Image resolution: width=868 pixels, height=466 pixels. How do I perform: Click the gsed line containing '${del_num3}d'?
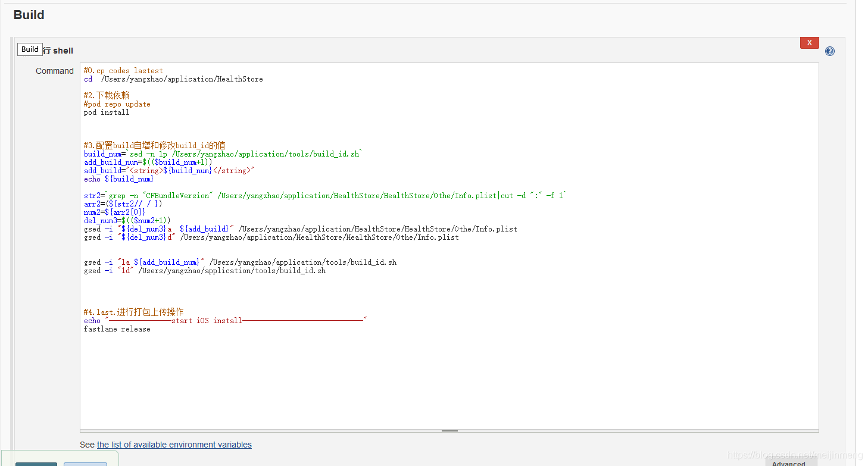click(271, 237)
